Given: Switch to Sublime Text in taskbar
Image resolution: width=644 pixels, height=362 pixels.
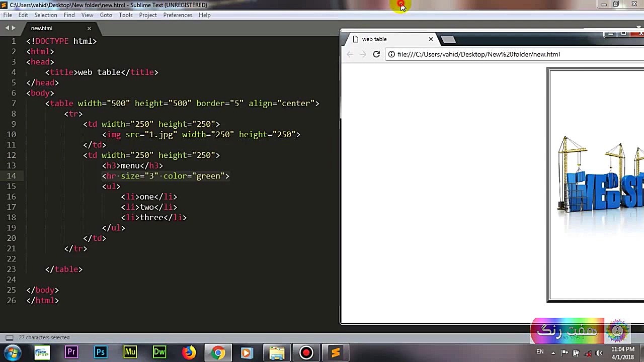Looking at the screenshot, I should pos(335,352).
